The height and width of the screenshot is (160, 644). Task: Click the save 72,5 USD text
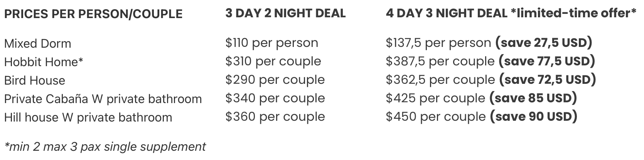pos(548,80)
